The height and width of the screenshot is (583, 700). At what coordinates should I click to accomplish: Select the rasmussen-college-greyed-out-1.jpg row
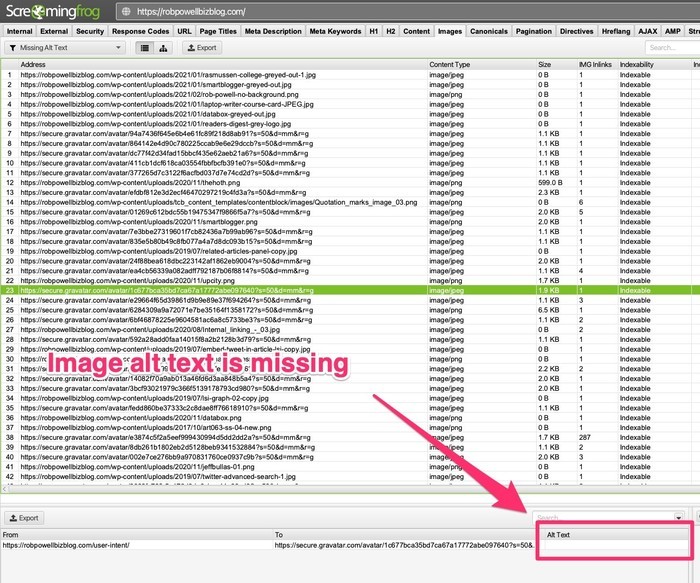[350, 75]
